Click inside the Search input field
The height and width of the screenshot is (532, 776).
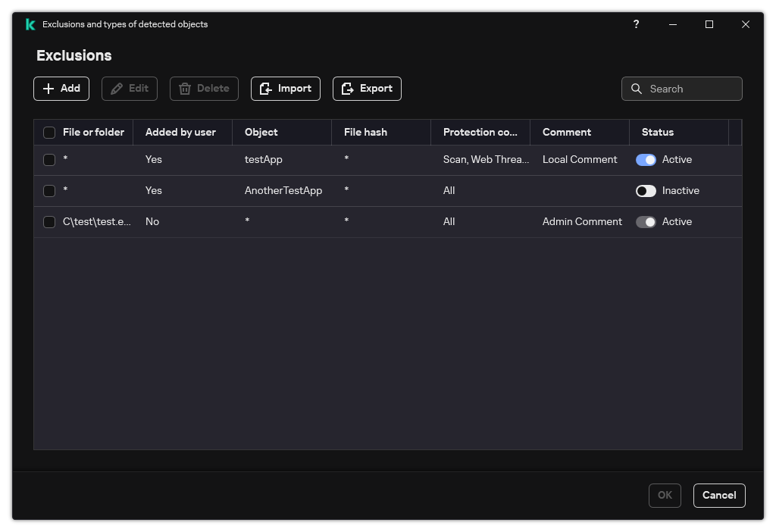686,89
